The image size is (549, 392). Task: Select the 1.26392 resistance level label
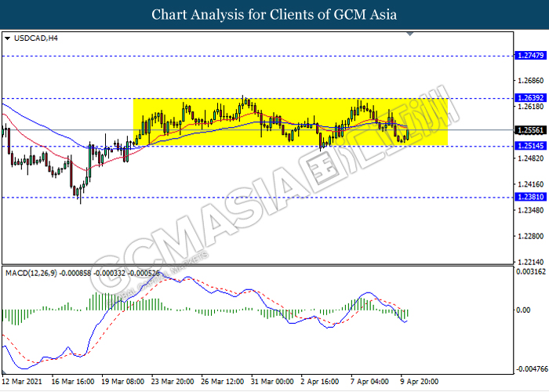(x=530, y=98)
